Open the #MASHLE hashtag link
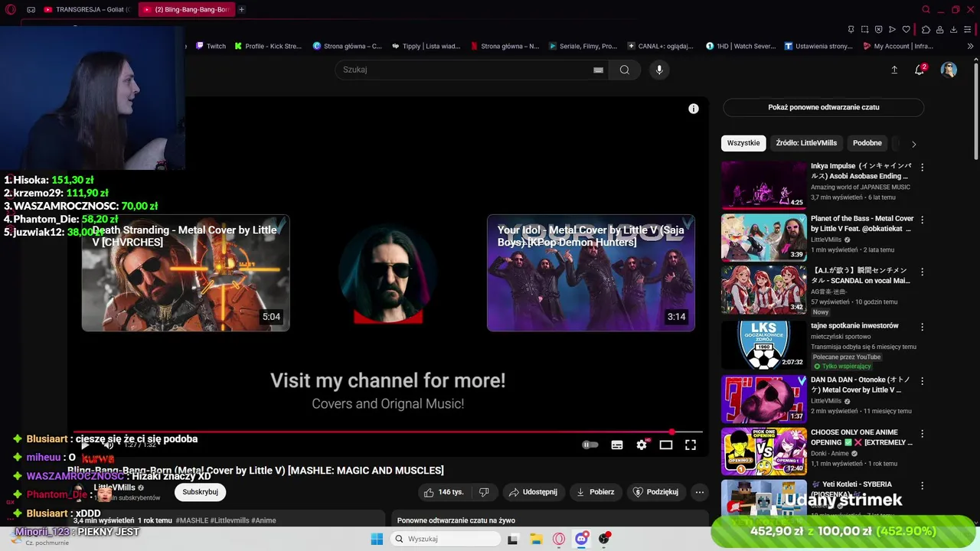 [x=191, y=520]
